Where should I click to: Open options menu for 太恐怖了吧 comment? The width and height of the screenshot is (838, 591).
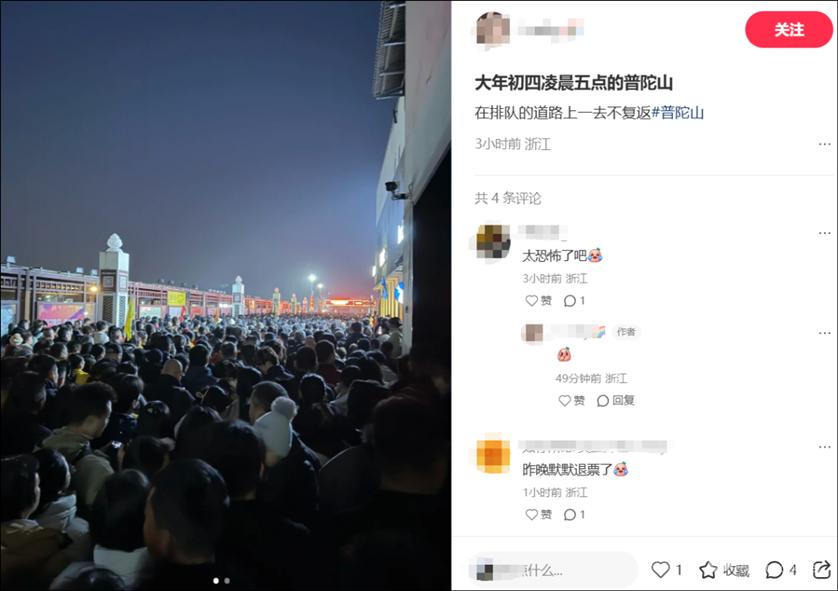[x=825, y=233]
